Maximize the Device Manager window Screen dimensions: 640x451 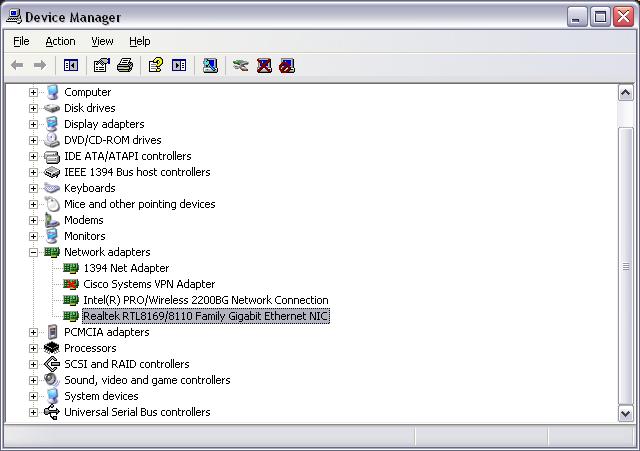(x=600, y=17)
